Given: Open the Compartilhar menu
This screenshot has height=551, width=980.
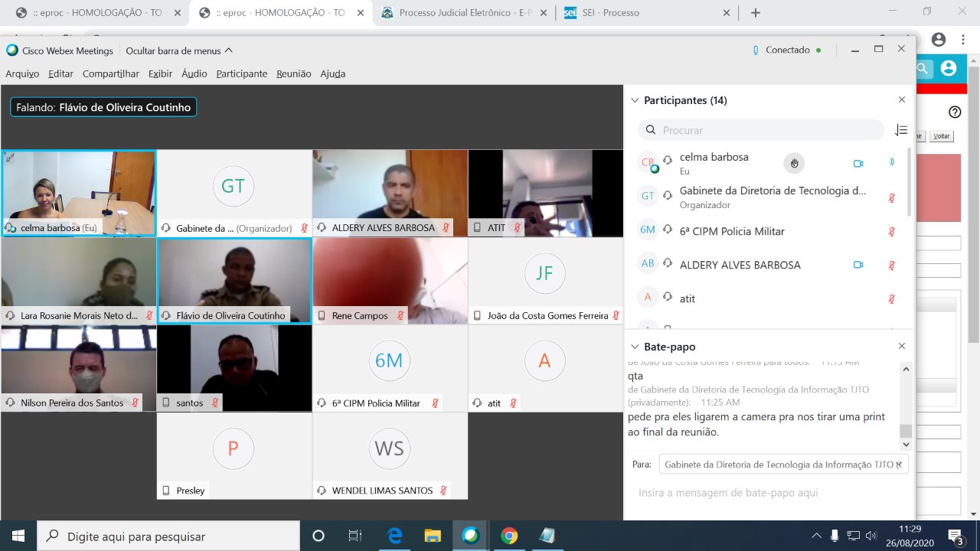Looking at the screenshot, I should coord(110,73).
